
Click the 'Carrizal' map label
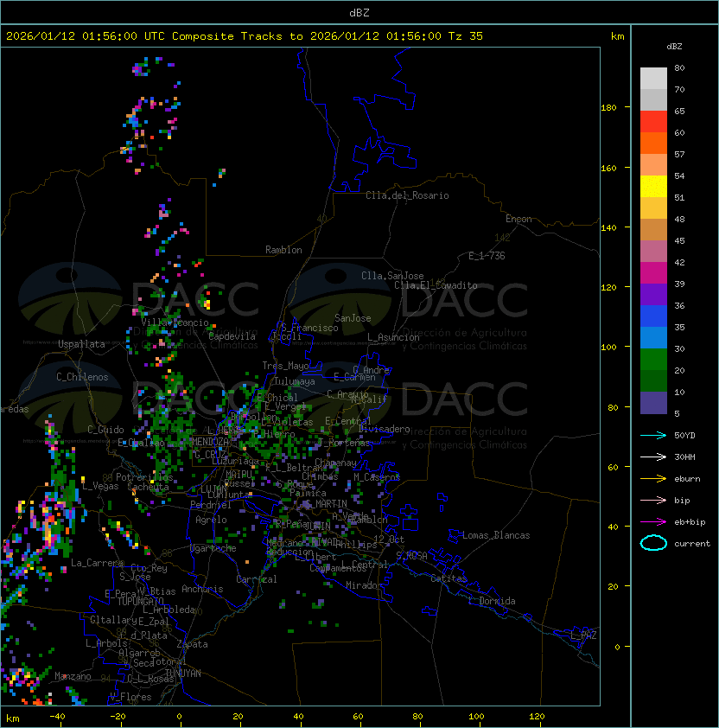click(x=257, y=579)
